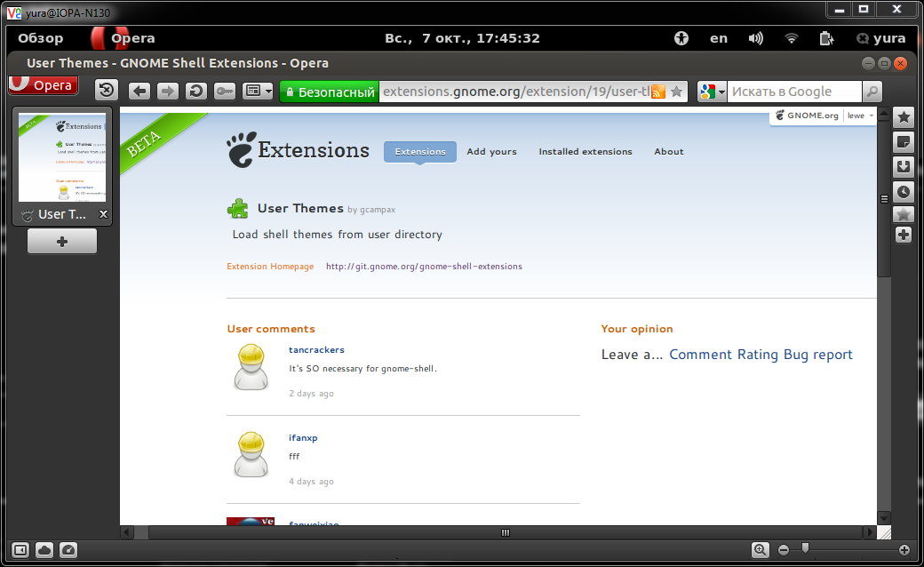This screenshot has width=924, height=567.
Task: Open the en keyboard layout menu
Action: 719,38
